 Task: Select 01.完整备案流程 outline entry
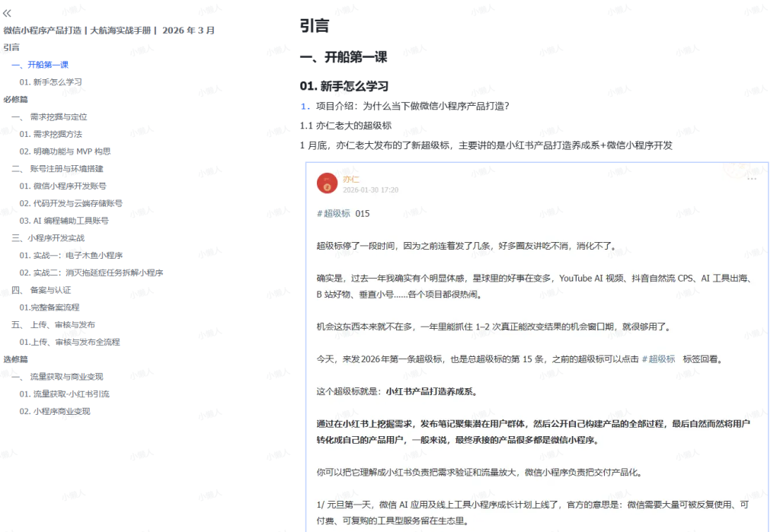click(x=50, y=307)
